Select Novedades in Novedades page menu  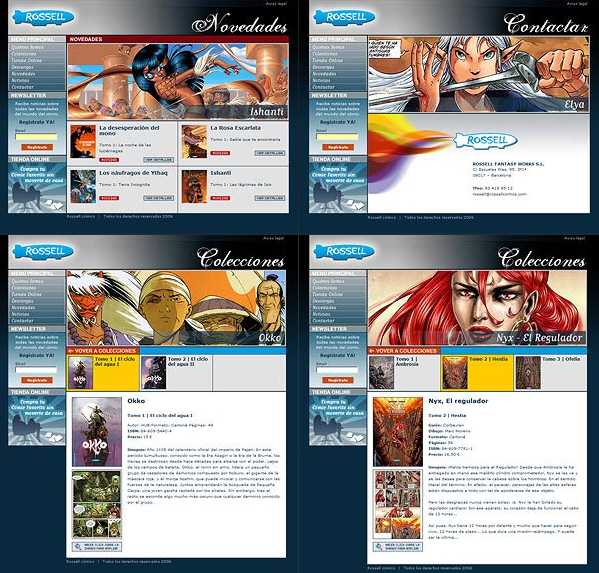pos(23,74)
